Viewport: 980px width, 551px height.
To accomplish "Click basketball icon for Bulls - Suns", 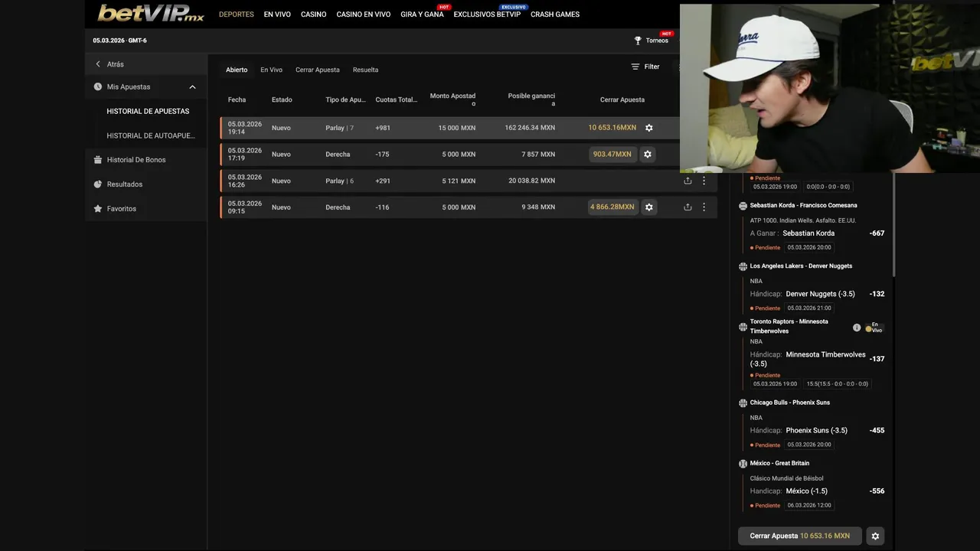I will [x=743, y=403].
